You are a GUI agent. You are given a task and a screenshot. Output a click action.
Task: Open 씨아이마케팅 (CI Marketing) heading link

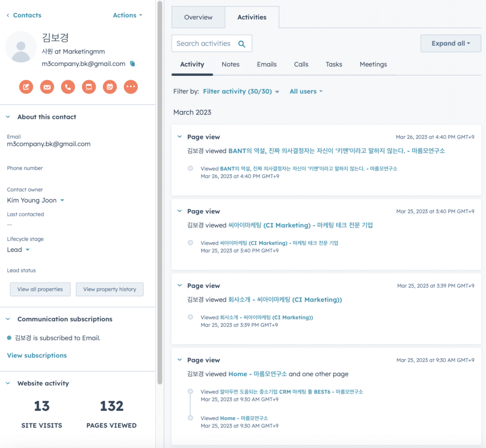point(300,225)
